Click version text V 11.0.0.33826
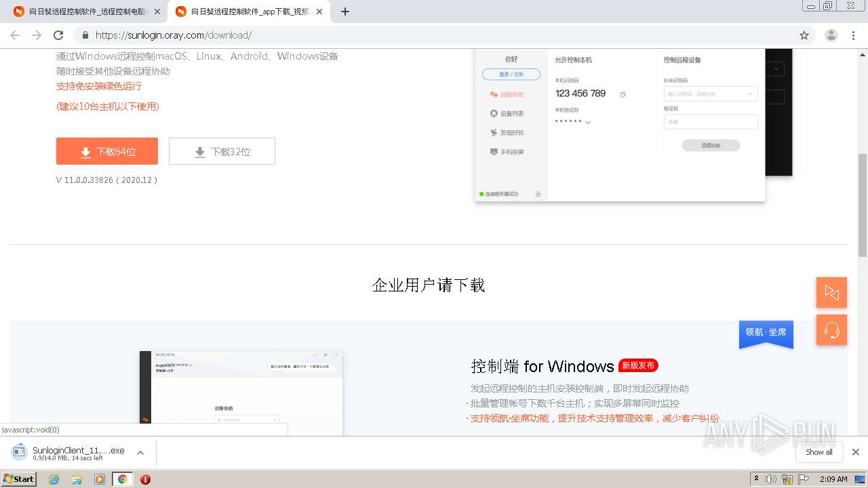 click(107, 180)
